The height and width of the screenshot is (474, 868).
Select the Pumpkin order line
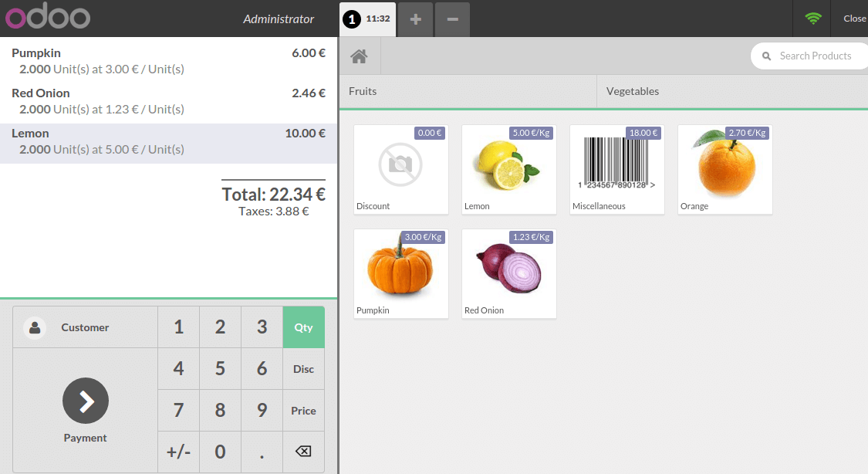[x=168, y=61]
